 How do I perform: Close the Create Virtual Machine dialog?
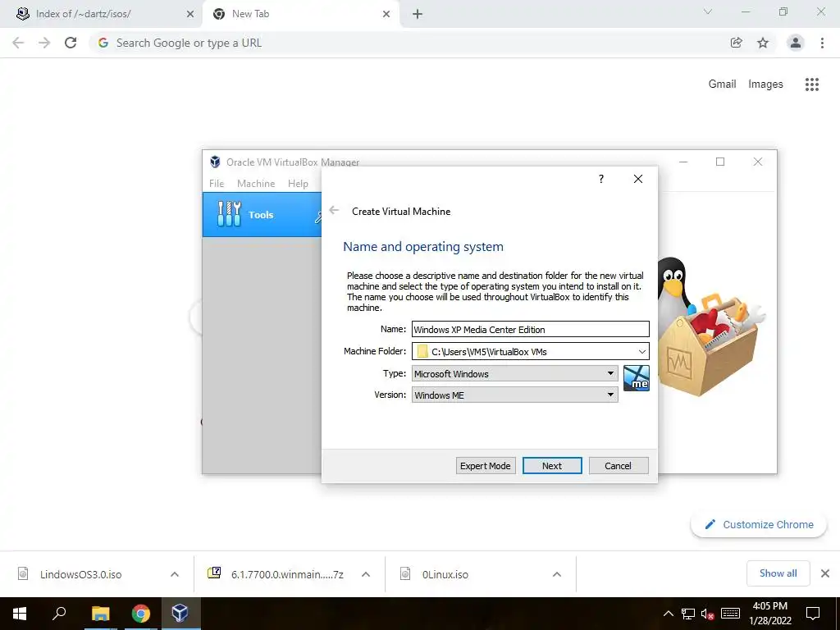[638, 179]
